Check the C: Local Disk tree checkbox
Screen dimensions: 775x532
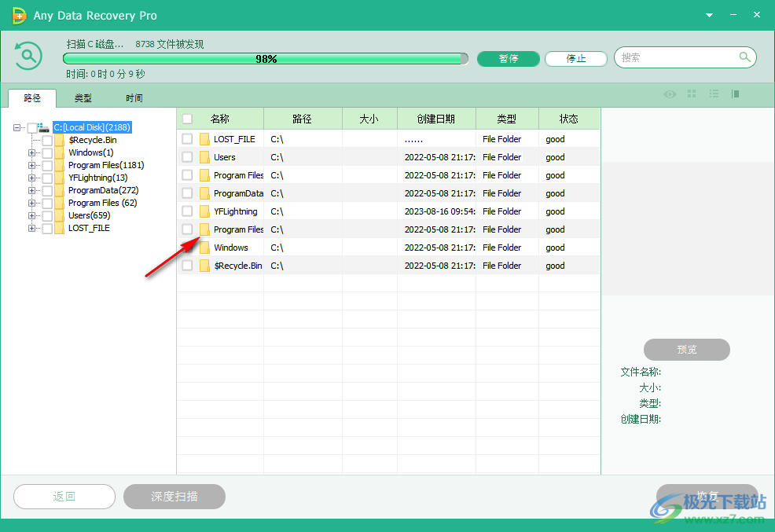click(32, 128)
